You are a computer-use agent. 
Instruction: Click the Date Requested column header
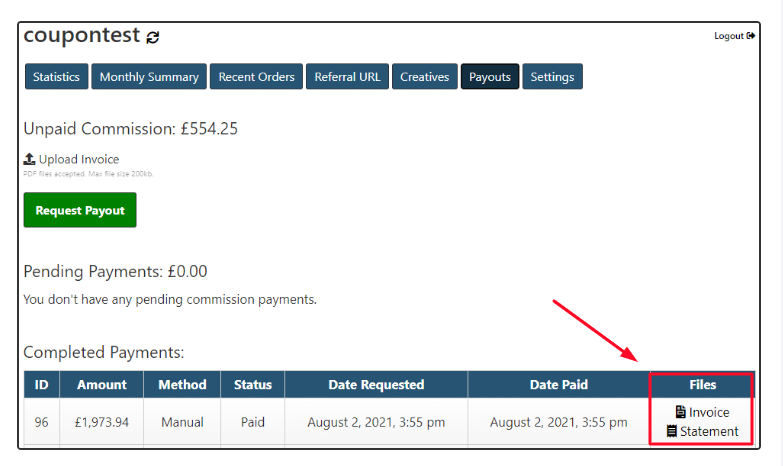pos(376,385)
